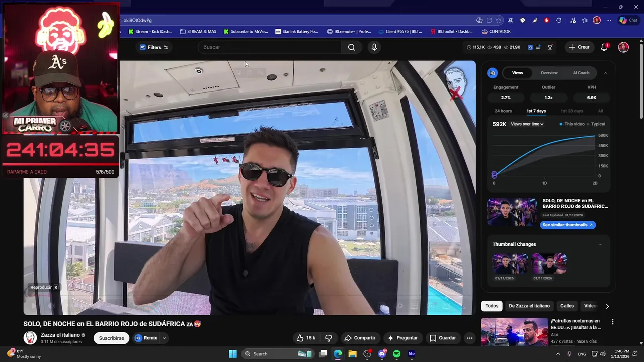Open the STREAM & MAS bookmarks folder

click(x=198, y=31)
